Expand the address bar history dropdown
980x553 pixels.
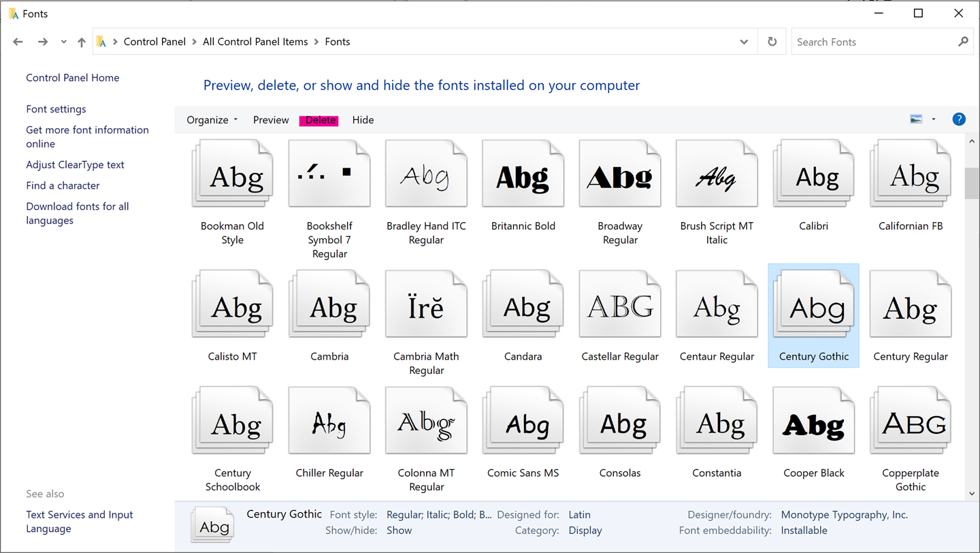click(744, 42)
